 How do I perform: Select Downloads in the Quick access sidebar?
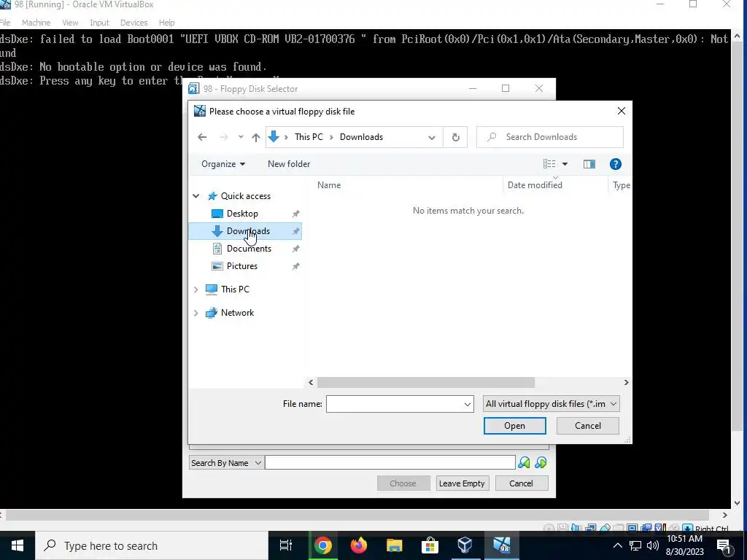245,231
